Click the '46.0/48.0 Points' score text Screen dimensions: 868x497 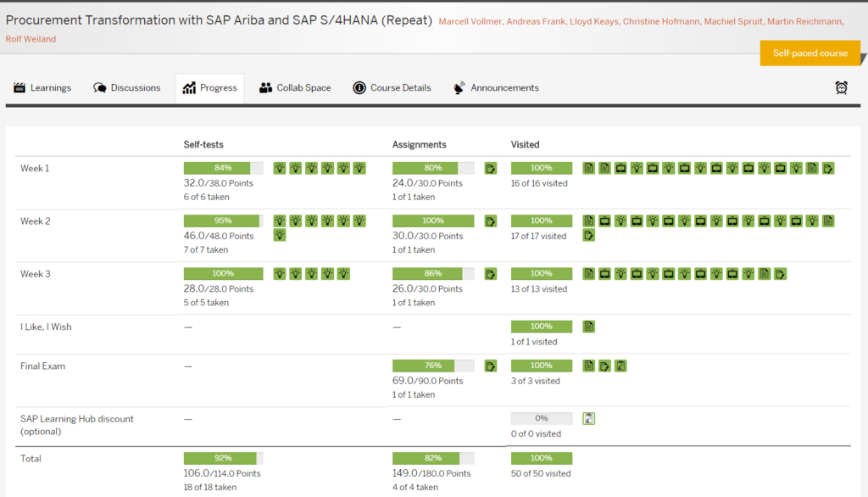pos(218,236)
